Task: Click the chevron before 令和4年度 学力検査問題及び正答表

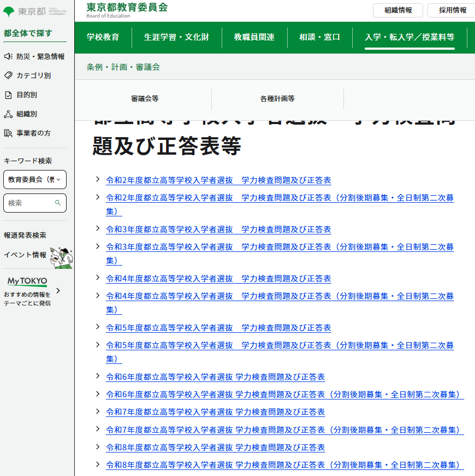Action: tap(98, 278)
